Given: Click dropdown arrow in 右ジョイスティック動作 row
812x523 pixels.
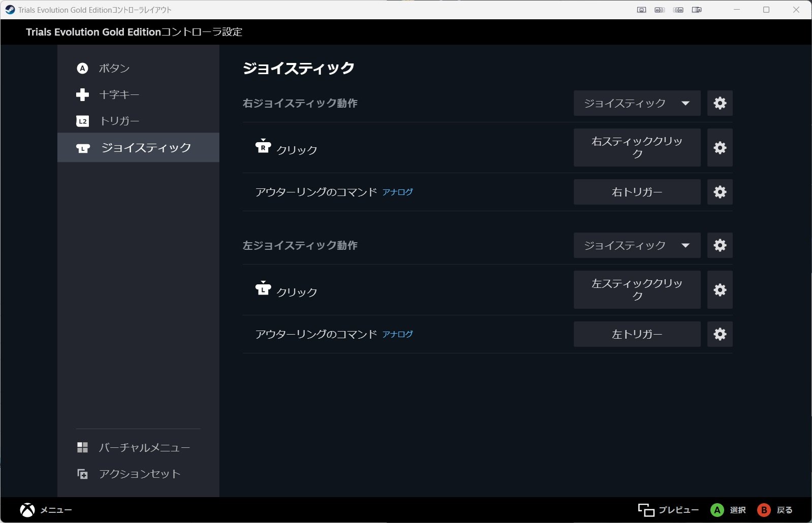Looking at the screenshot, I should (x=686, y=103).
